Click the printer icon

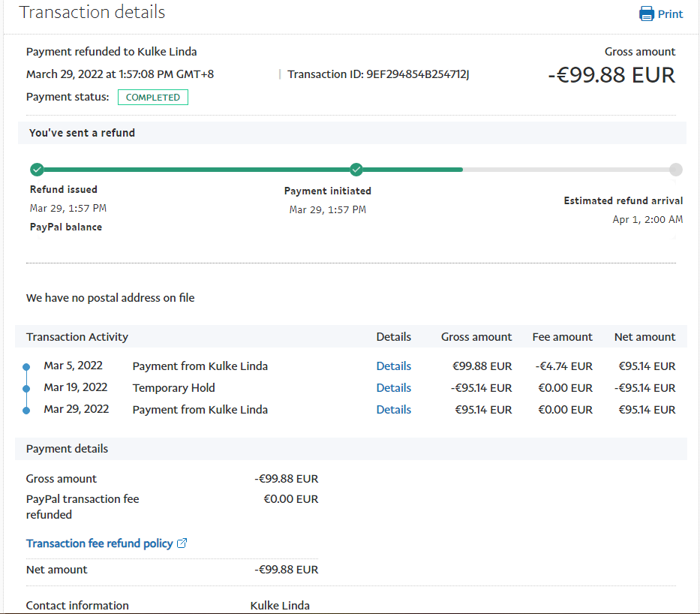[646, 14]
